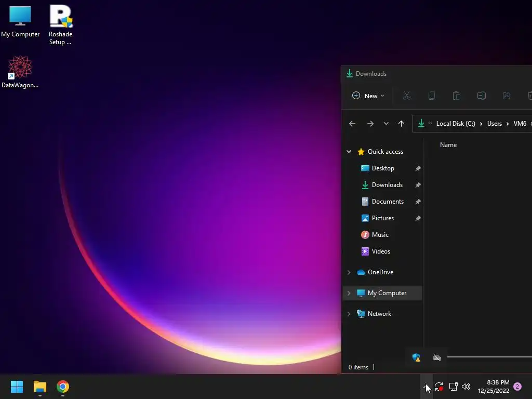Screen dimensions: 532x399
Task: Open Pictures in Quick access
Action: [383, 218]
